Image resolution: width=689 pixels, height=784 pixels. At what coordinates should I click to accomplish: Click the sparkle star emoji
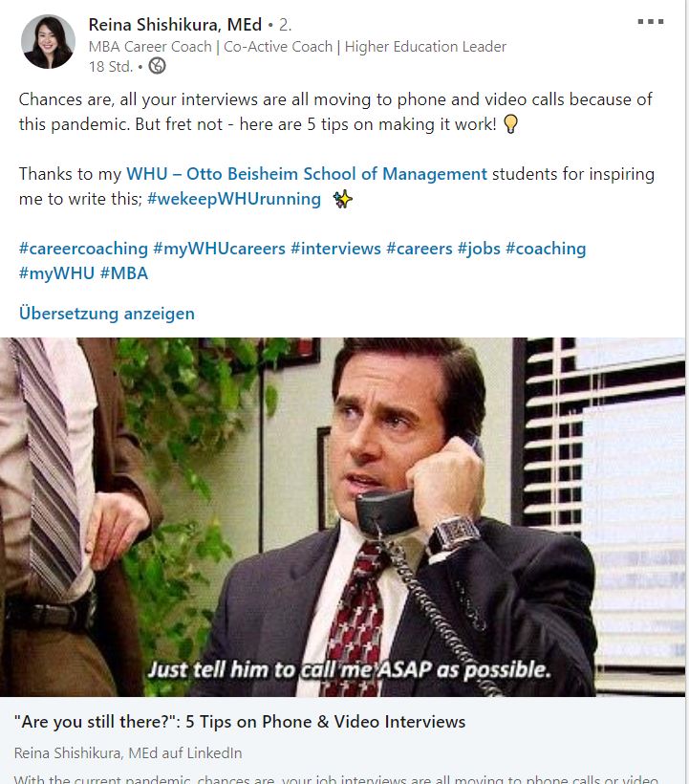click(343, 199)
